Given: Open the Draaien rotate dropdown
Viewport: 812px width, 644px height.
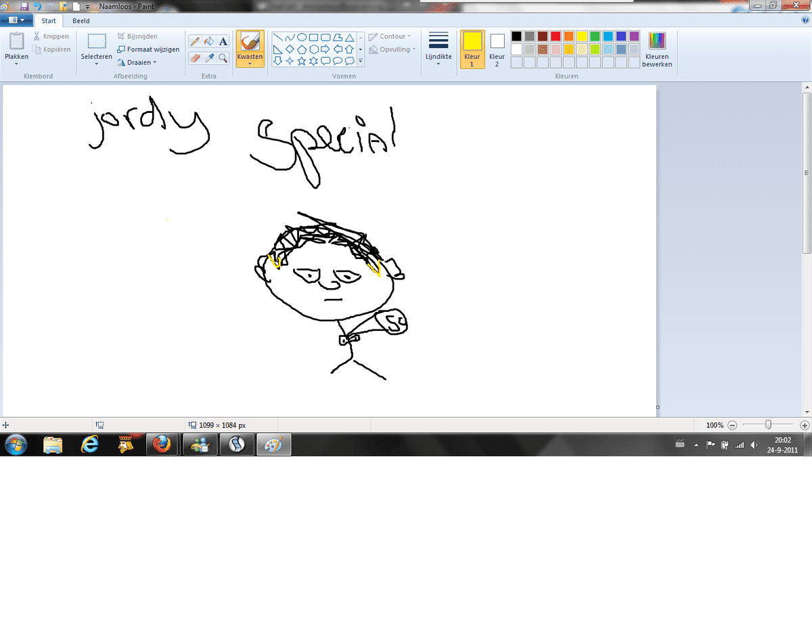Looking at the screenshot, I should tap(137, 62).
